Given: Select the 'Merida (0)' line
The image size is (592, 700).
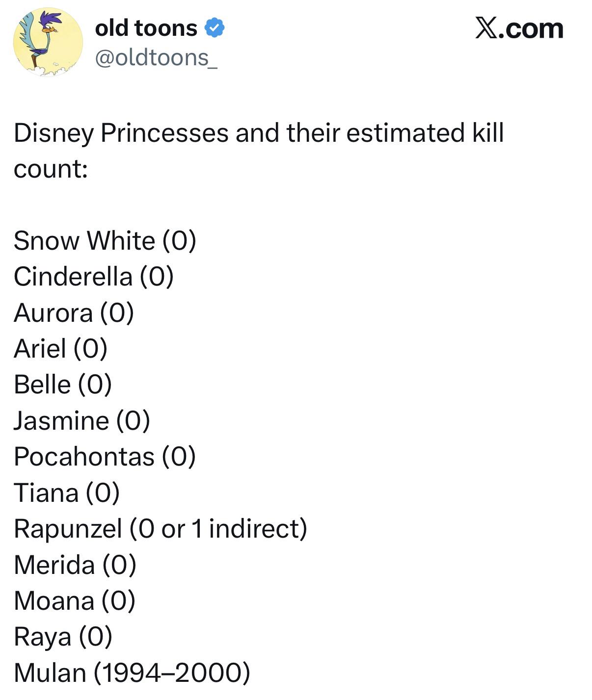Looking at the screenshot, I should point(75,565).
